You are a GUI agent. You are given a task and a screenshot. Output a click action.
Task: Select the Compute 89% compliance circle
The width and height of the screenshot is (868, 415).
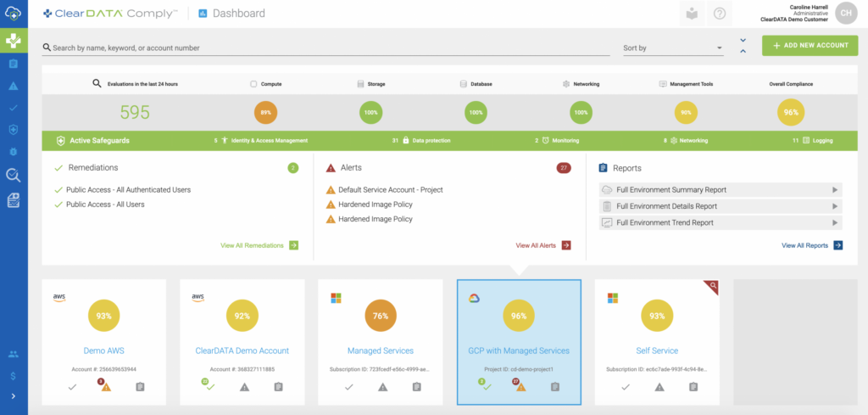[265, 113]
